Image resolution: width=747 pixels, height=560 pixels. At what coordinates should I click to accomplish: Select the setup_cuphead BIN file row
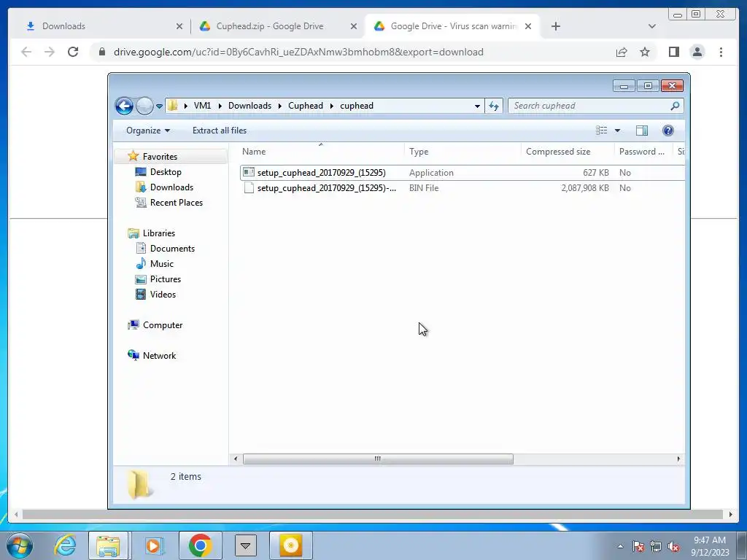pos(462,188)
